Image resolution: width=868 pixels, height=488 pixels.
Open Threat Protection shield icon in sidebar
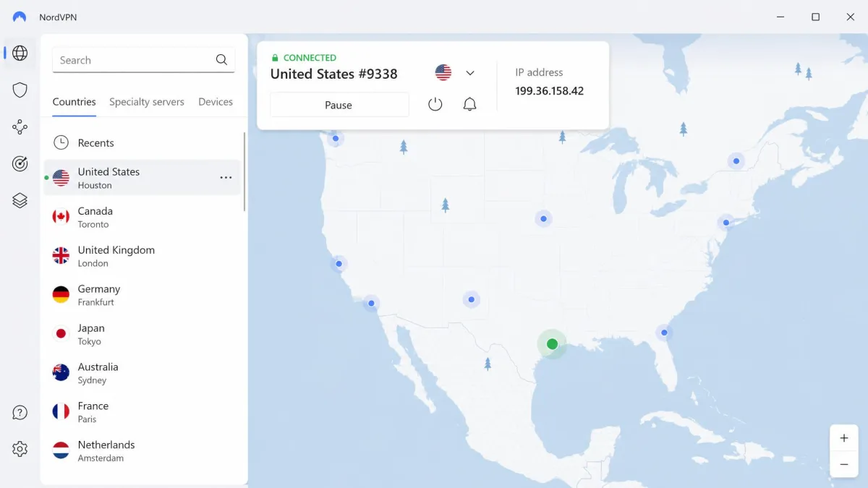(x=20, y=90)
